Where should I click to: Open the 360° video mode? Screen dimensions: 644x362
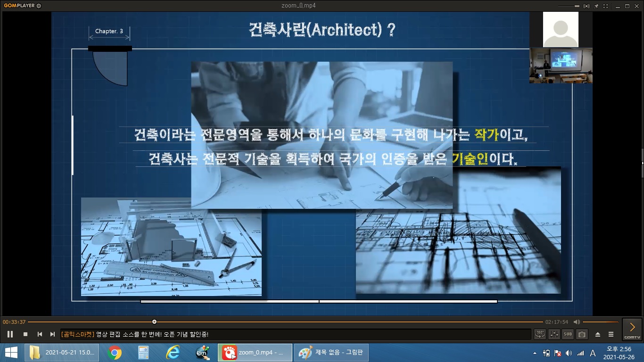click(x=540, y=334)
